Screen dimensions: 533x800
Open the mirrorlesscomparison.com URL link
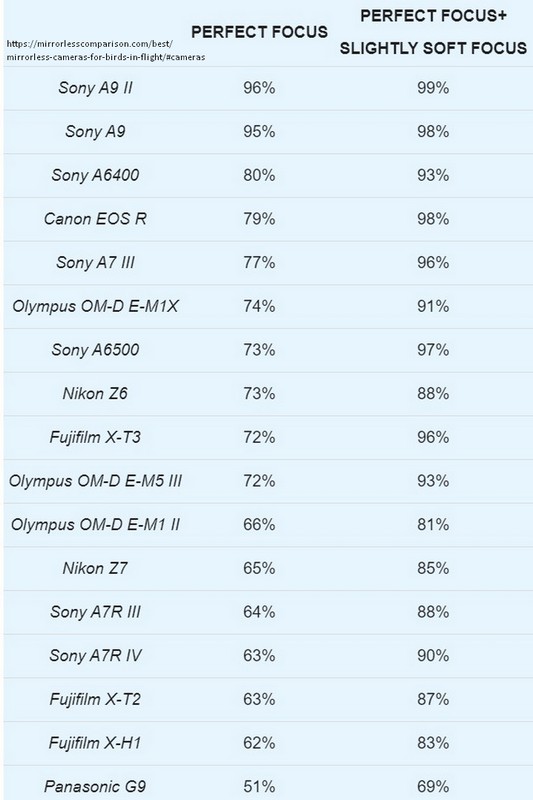106,50
